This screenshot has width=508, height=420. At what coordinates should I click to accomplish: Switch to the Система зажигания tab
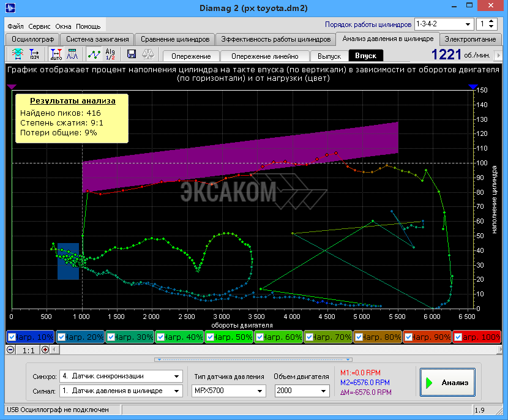click(x=98, y=39)
